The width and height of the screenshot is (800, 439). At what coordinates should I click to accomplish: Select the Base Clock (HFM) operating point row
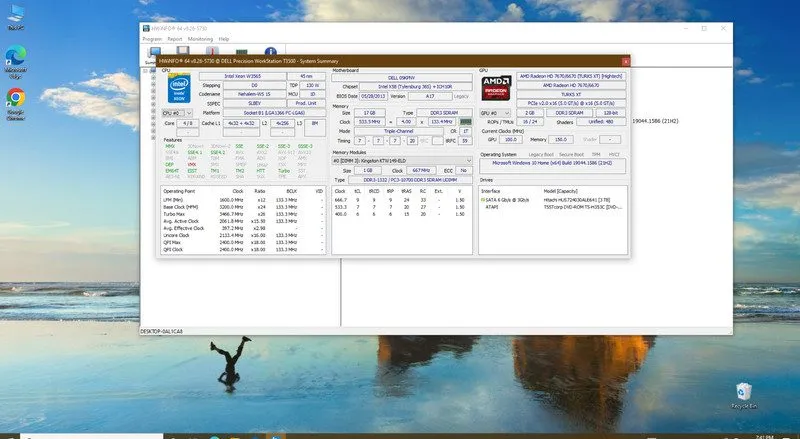(x=243, y=207)
